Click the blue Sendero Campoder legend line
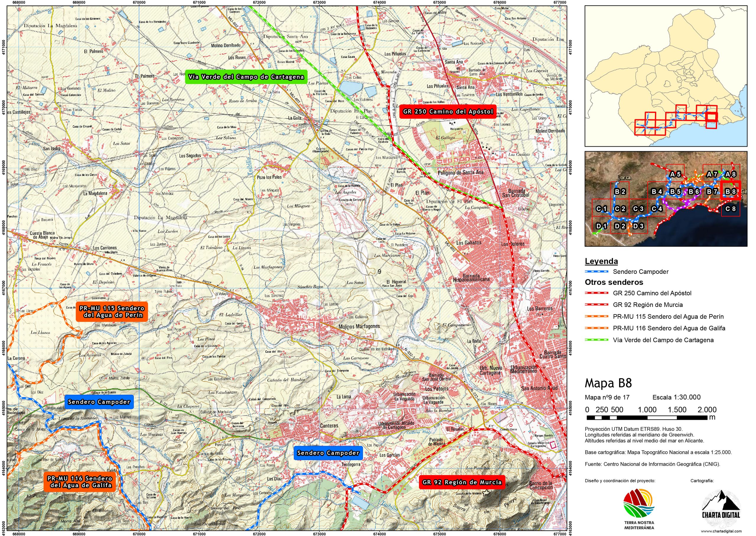Screen dimensions: 756x536 [x=596, y=272]
